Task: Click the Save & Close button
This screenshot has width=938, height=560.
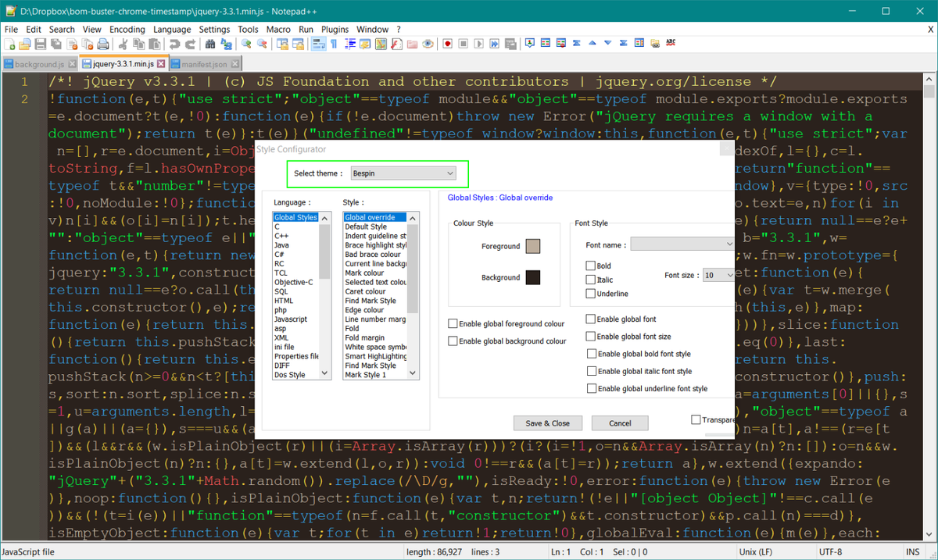Action: coord(547,423)
